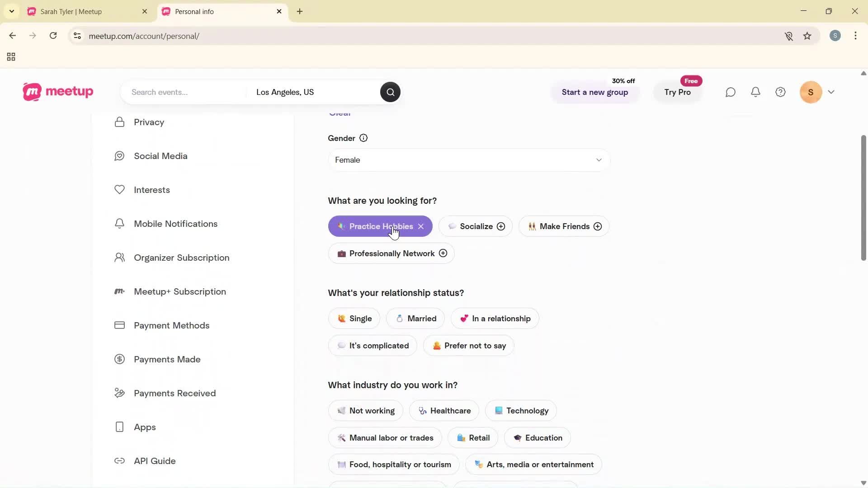Bookmark the page with the star icon
Image resolution: width=868 pixels, height=488 pixels.
(x=807, y=36)
